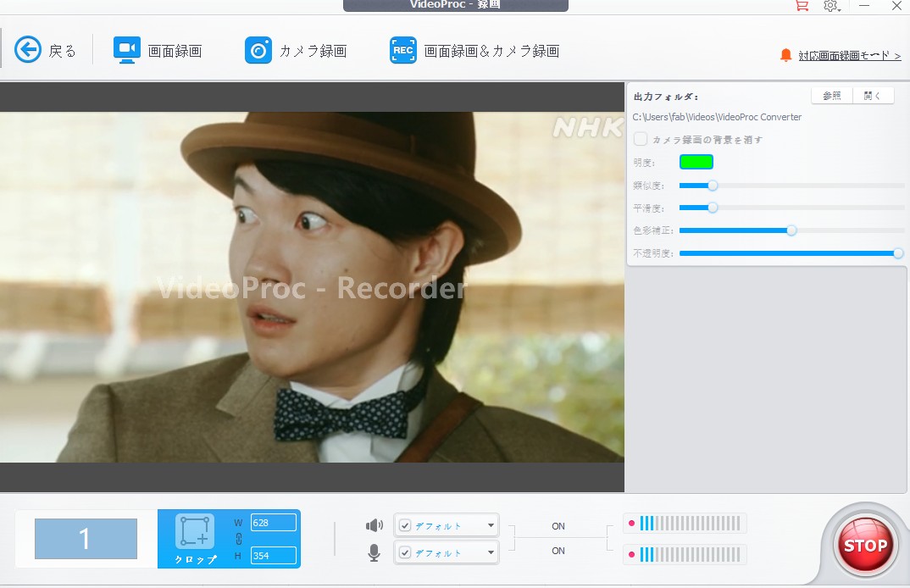This screenshot has width=910, height=588.
Task: Click the 出力フォルダ label
Action: [666, 97]
